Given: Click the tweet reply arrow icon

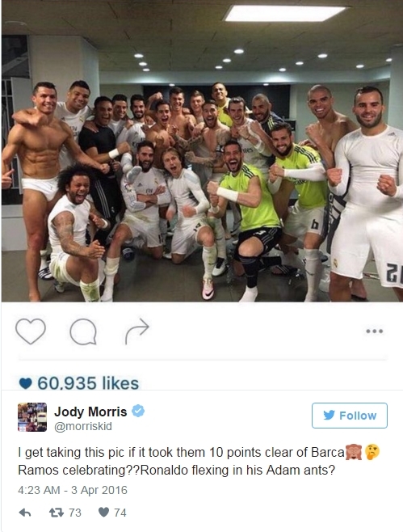Looking at the screenshot, I should click(25, 513).
